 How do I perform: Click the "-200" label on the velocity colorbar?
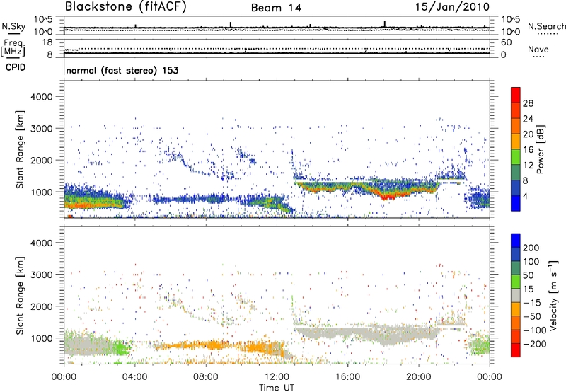[x=534, y=344]
